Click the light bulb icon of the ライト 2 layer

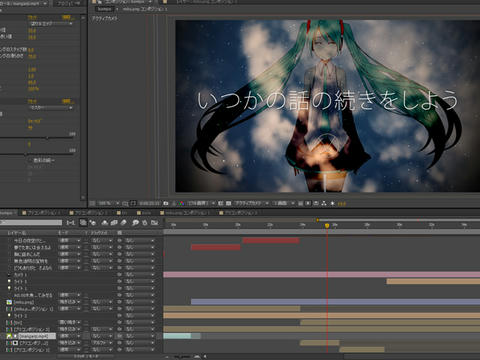(9, 315)
